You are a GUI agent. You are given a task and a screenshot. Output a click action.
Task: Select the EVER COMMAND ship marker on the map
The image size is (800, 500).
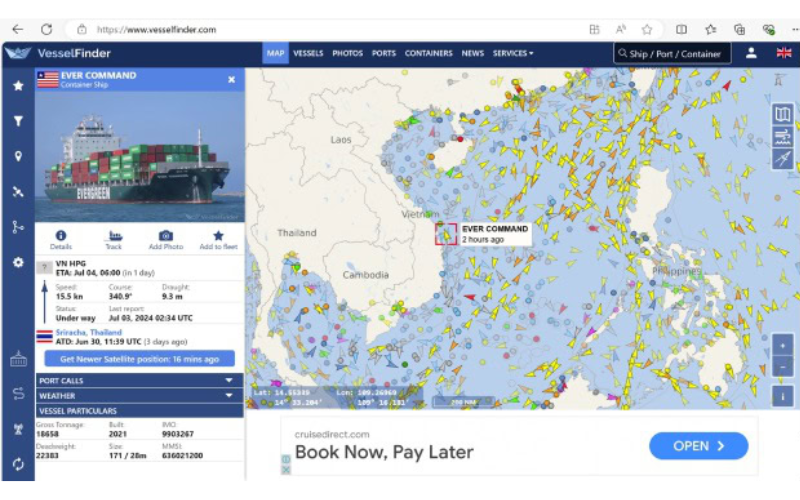[x=446, y=234]
